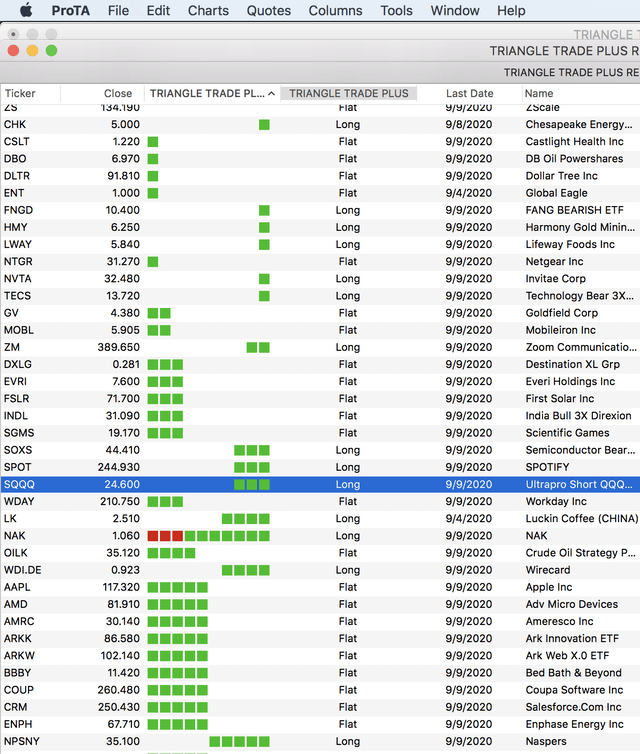The height and width of the screenshot is (754, 640).
Task: Click NTGR close value 31.270
Action: (x=123, y=262)
